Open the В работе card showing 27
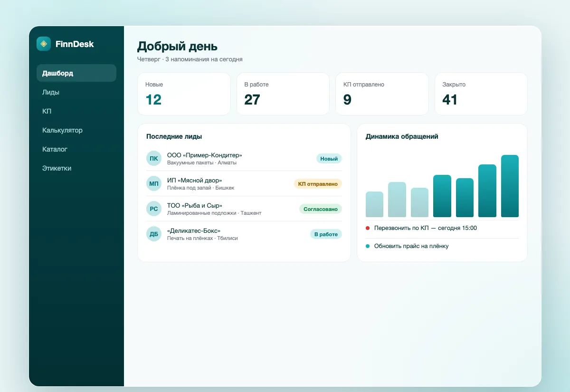Viewport: 570px width, 392px height. coord(283,94)
